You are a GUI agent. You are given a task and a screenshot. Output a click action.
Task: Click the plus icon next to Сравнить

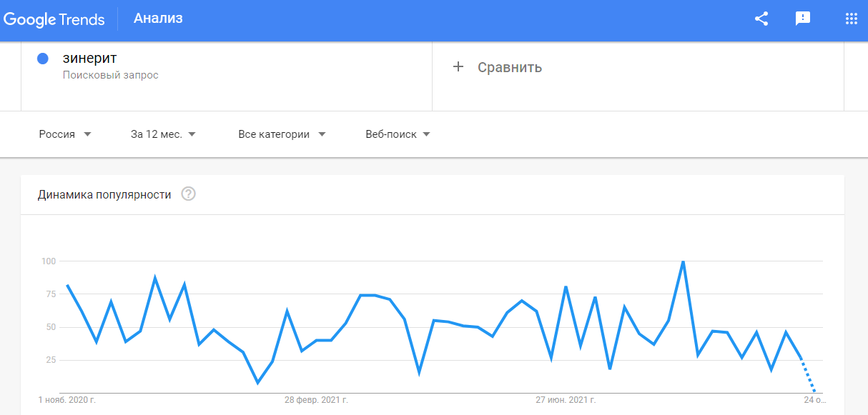click(x=458, y=67)
